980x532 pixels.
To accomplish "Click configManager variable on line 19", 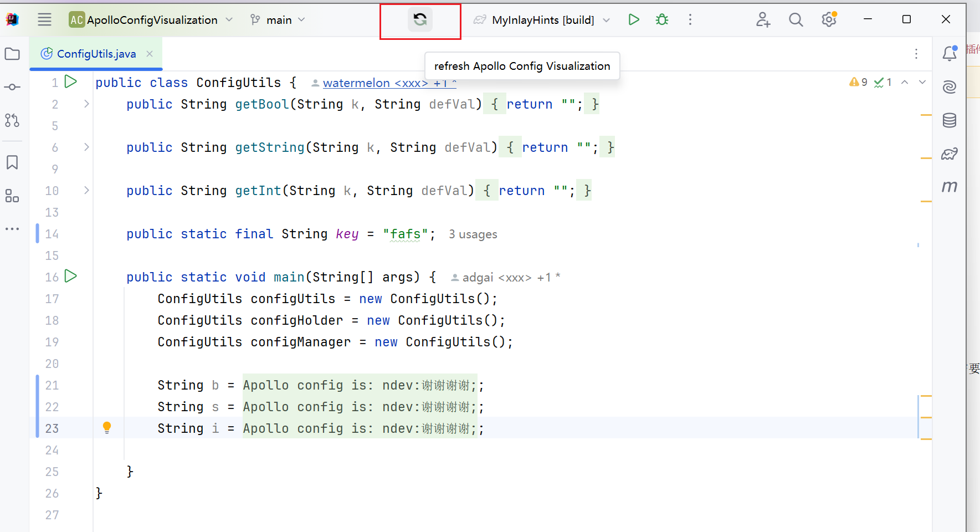I will click(301, 342).
